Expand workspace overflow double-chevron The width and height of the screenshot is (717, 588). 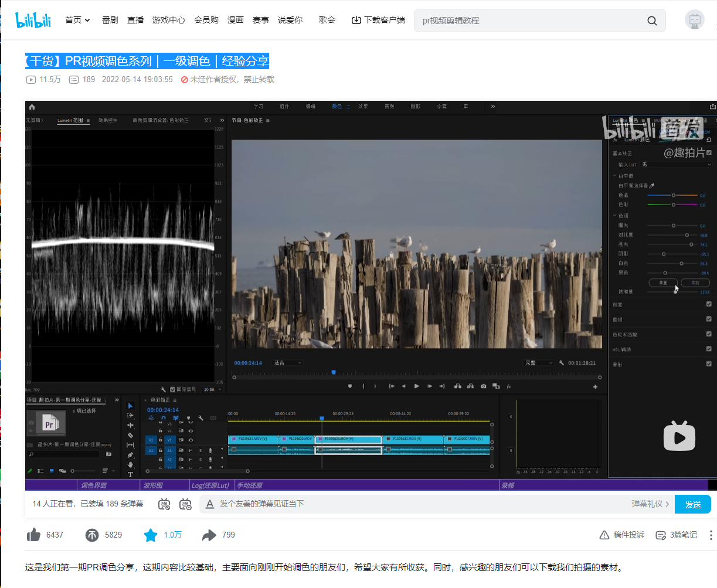(493, 107)
